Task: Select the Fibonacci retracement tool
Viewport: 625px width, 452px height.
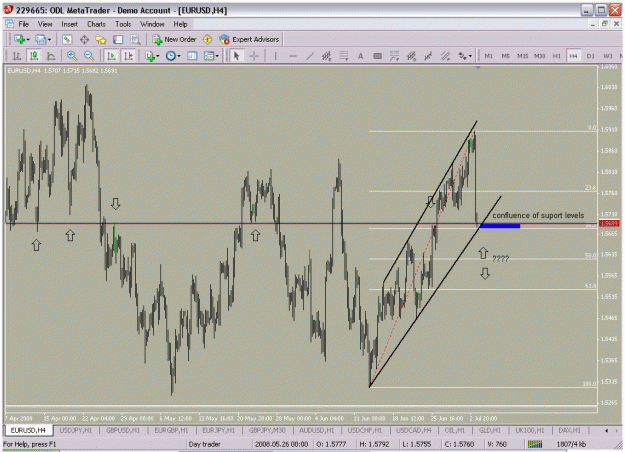Action: pyautogui.click(x=344, y=56)
